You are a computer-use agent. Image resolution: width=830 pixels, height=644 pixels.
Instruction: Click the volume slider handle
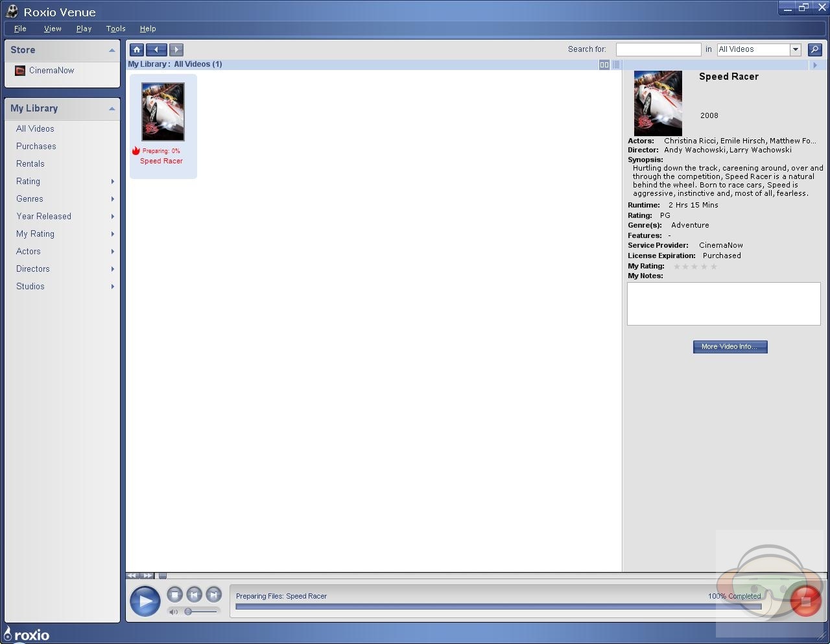188,612
